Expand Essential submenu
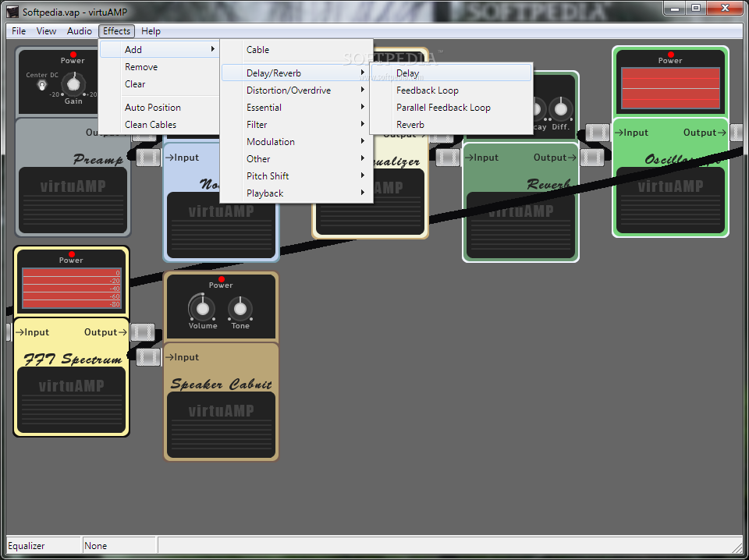749x560 pixels. 296,108
